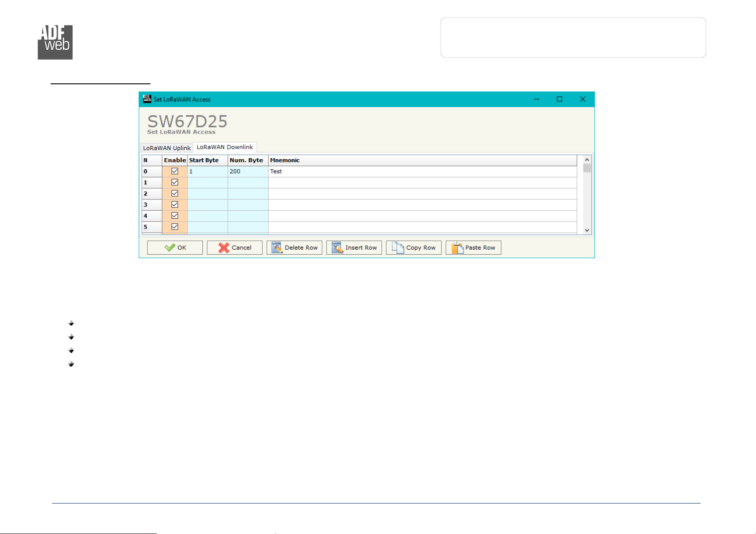Click the Start Byte cell in row 1
Image resolution: width=756 pixels, height=534 pixels.
[208, 182]
